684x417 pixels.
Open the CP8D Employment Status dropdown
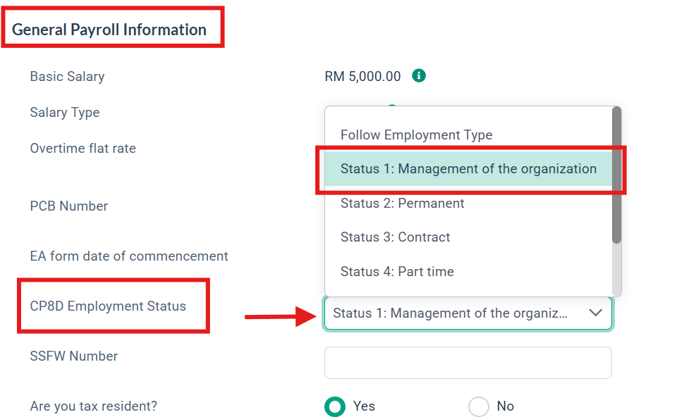coord(468,313)
